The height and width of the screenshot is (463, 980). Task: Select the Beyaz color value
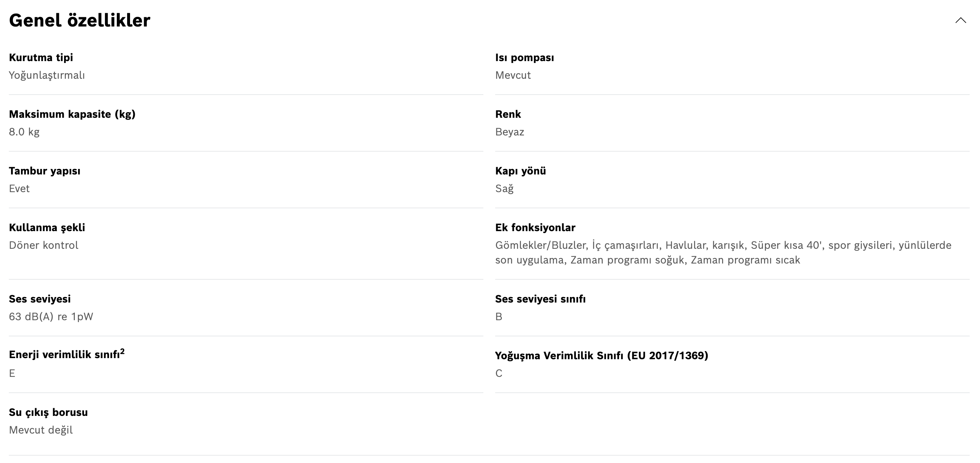[510, 132]
